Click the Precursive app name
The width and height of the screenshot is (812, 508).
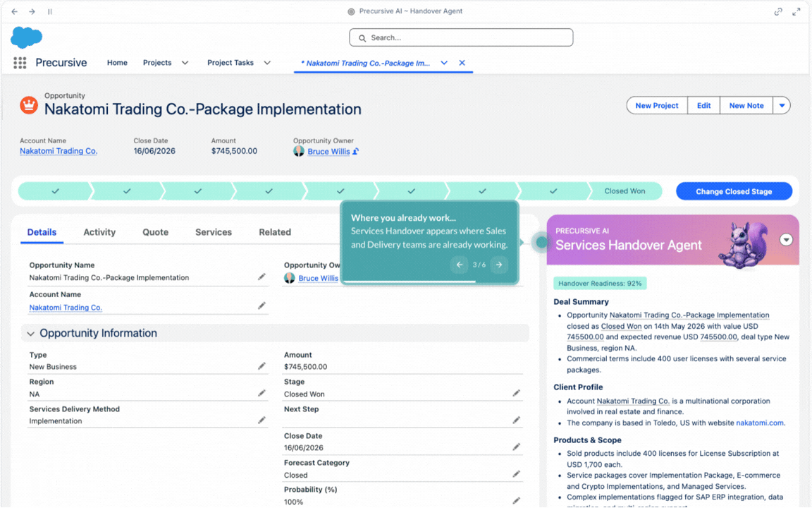(61, 63)
